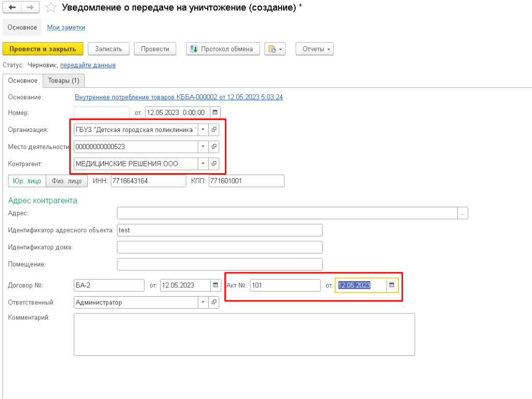The image size is (532, 399).
Task: Open calendar for Договор date
Action: point(215,285)
